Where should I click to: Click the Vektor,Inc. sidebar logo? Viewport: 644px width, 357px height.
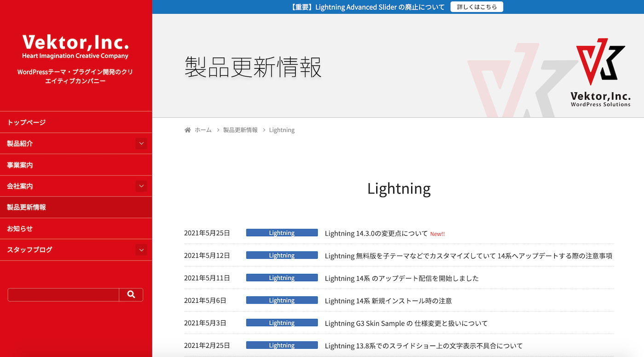(75, 47)
